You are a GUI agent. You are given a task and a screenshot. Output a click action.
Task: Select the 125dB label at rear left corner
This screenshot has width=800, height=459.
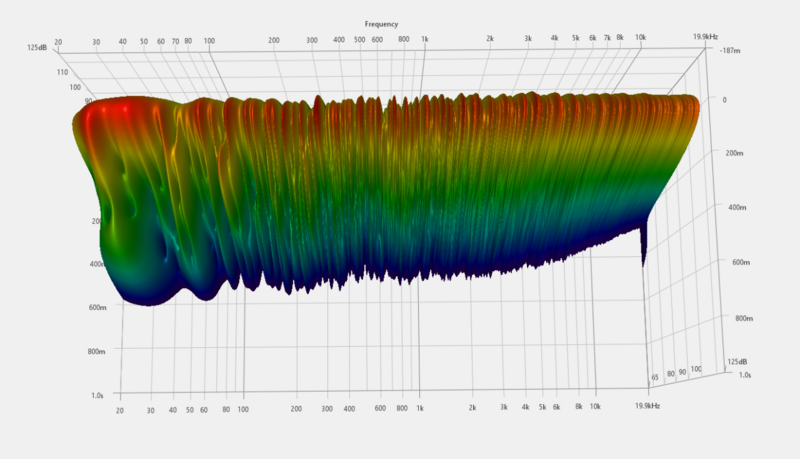[x=37, y=47]
